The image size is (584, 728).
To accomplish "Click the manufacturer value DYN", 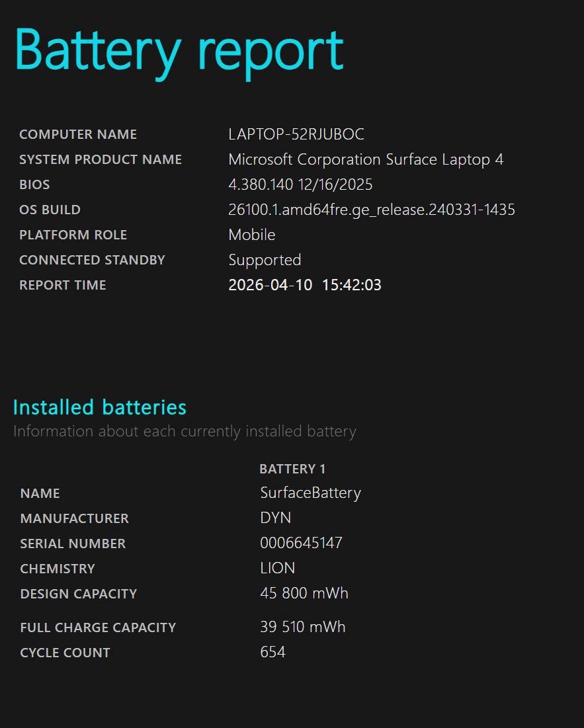I will tap(276, 518).
